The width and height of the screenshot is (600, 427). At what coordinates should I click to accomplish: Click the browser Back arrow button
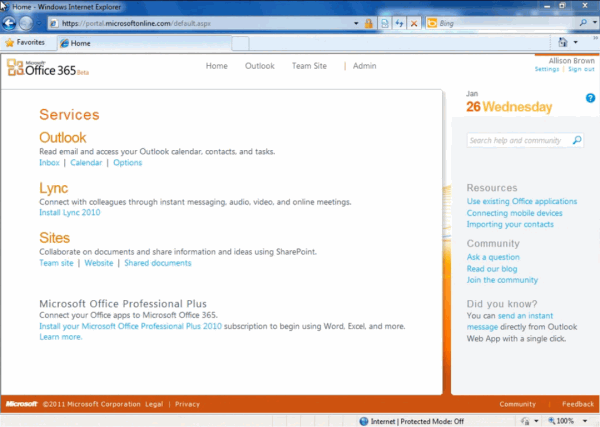9,23
